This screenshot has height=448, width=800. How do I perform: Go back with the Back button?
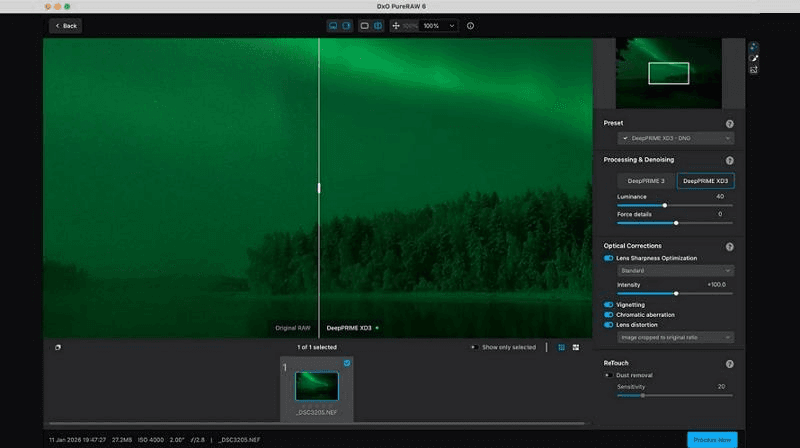(66, 26)
